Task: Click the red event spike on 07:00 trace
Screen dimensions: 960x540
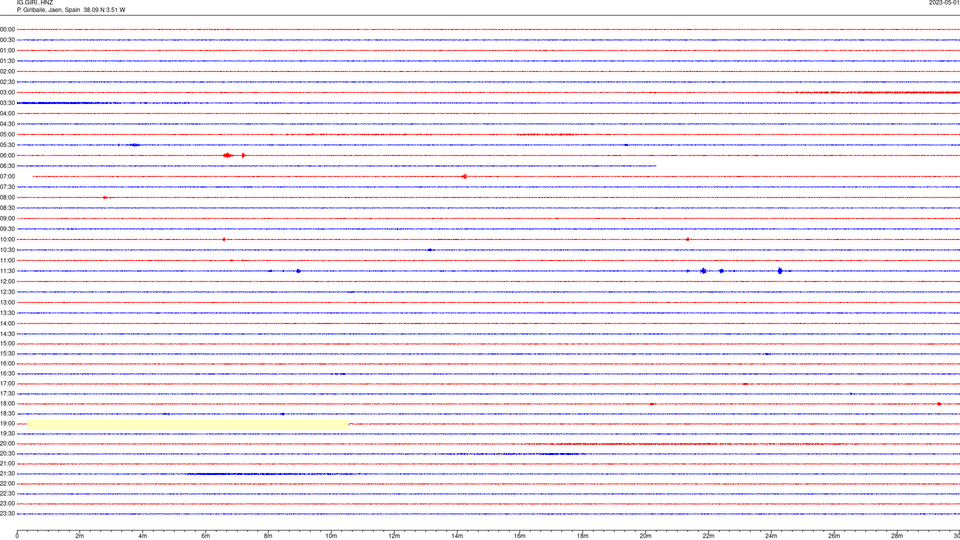Action: click(464, 176)
